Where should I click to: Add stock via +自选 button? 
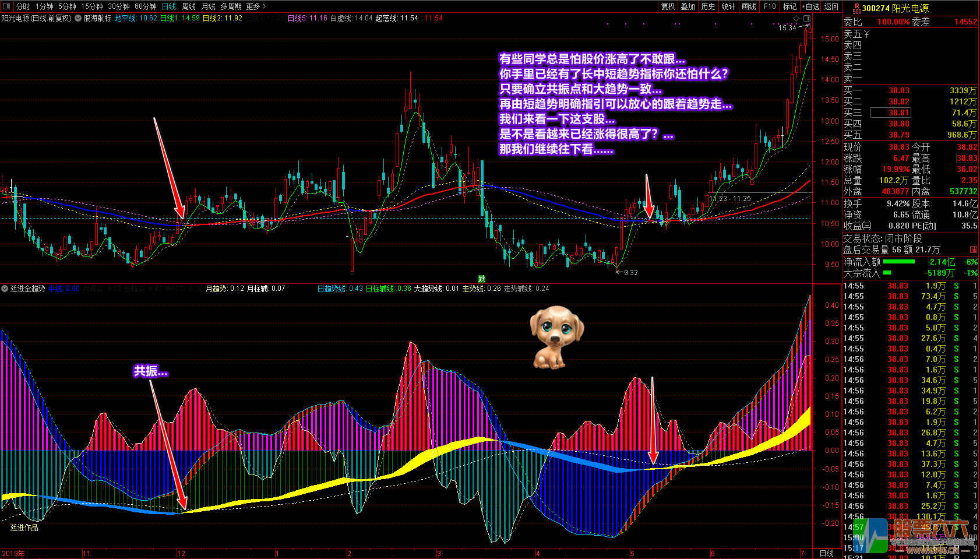(810, 6)
